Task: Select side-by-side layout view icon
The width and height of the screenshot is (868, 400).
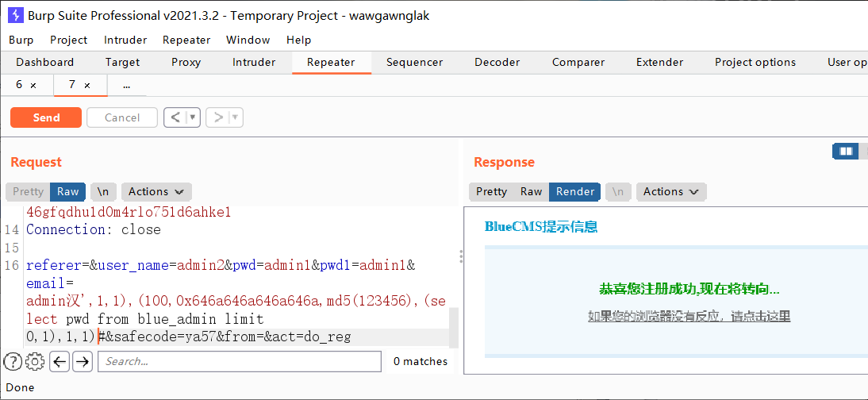Action: 845,151
